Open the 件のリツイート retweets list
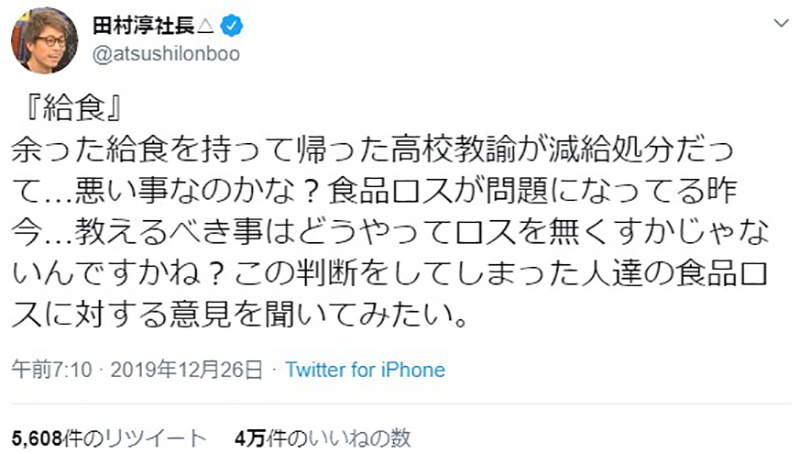This screenshot has width=800, height=454. point(139,438)
